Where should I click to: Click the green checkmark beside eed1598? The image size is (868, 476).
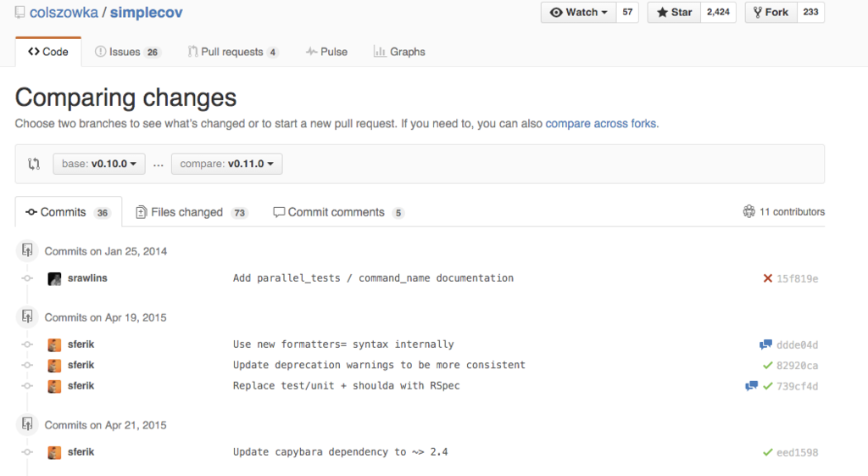point(767,452)
